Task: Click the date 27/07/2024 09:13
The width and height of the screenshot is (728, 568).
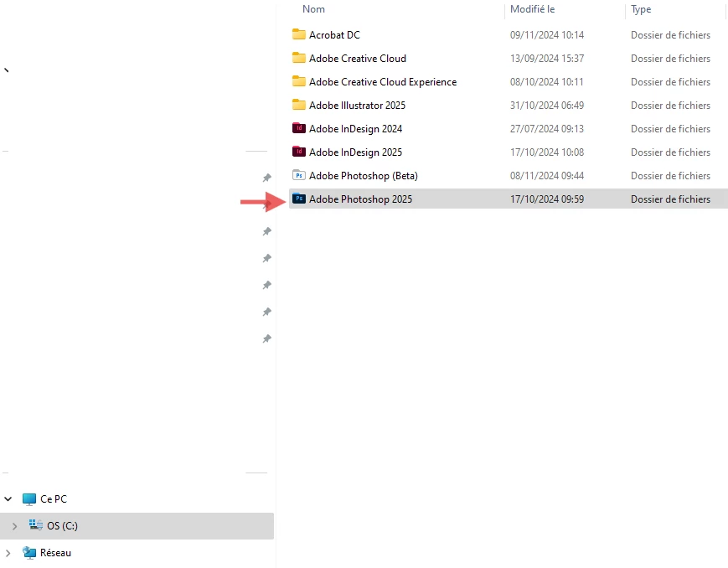Action: tap(546, 129)
